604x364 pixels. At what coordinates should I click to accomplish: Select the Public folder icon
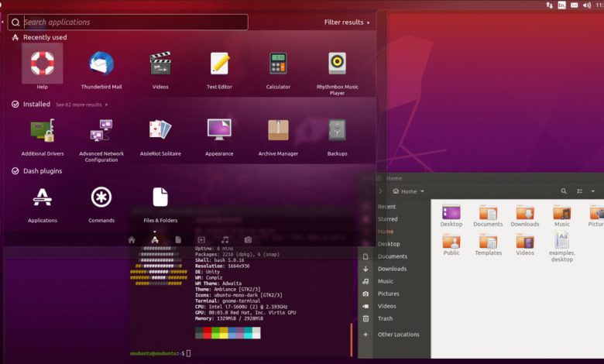tap(451, 241)
